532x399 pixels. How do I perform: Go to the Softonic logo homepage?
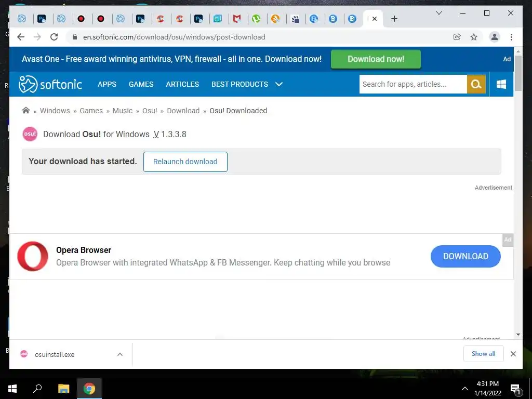point(50,84)
